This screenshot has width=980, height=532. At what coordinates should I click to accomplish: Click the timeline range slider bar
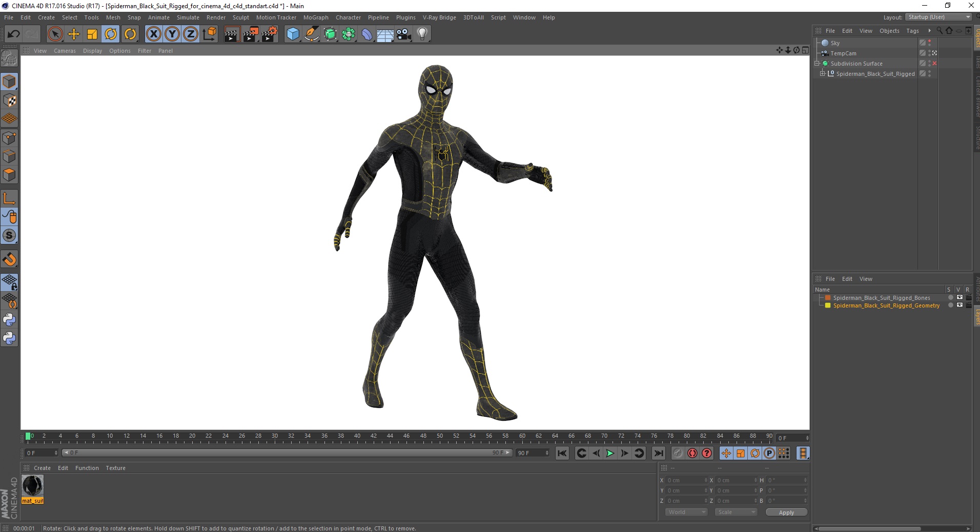tap(287, 453)
